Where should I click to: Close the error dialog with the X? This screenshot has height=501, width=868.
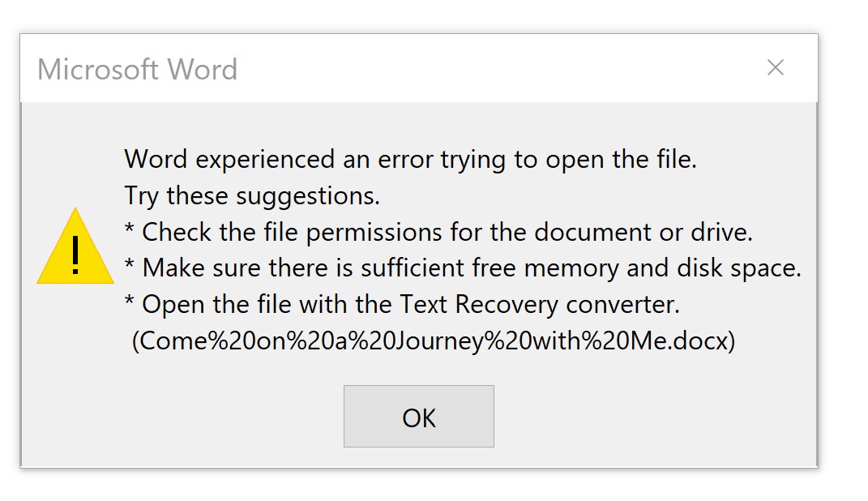pyautogui.click(x=775, y=67)
